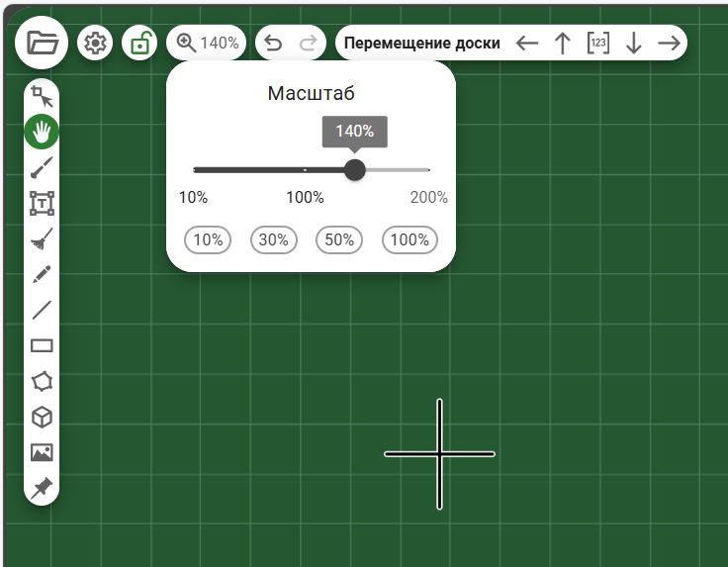This screenshot has height=567, width=728.
Task: Select the pin tool
Action: coord(42,487)
